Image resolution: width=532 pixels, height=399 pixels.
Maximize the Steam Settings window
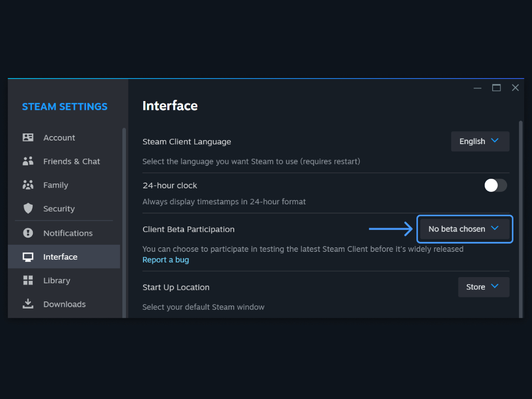point(497,88)
